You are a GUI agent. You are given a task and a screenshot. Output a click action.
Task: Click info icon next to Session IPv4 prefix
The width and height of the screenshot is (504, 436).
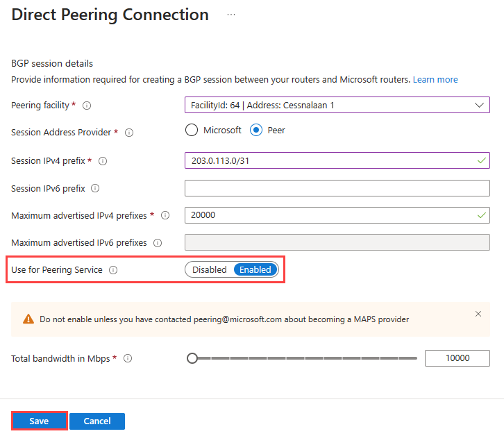[103, 161]
